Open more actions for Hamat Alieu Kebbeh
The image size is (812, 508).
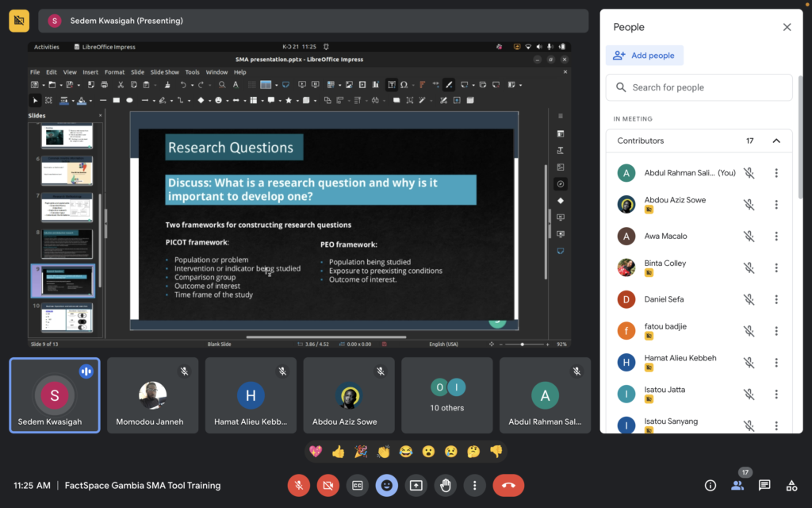(x=776, y=363)
